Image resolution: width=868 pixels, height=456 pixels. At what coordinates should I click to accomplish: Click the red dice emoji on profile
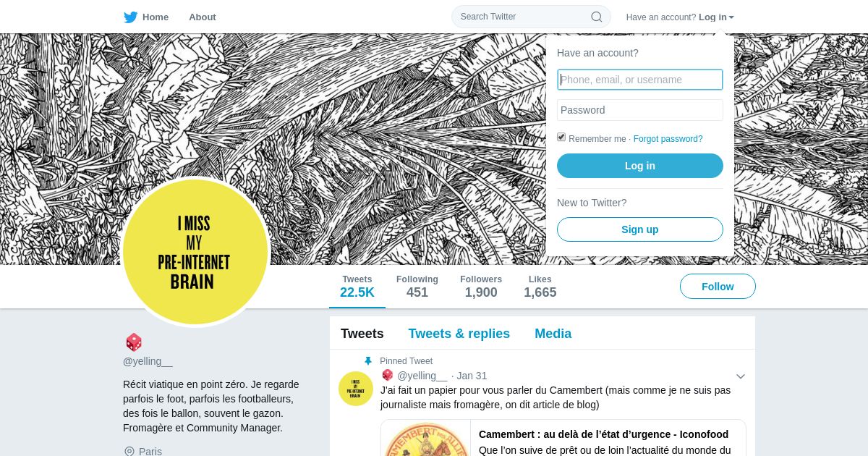coord(134,342)
